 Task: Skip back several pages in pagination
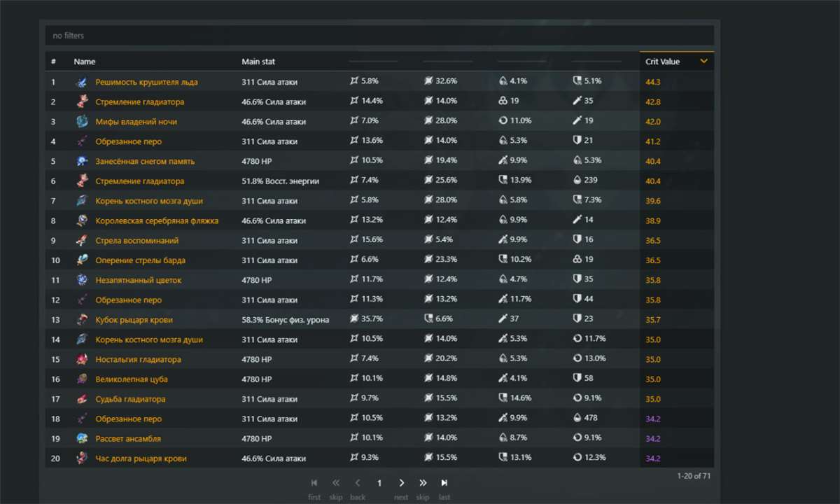click(x=336, y=483)
